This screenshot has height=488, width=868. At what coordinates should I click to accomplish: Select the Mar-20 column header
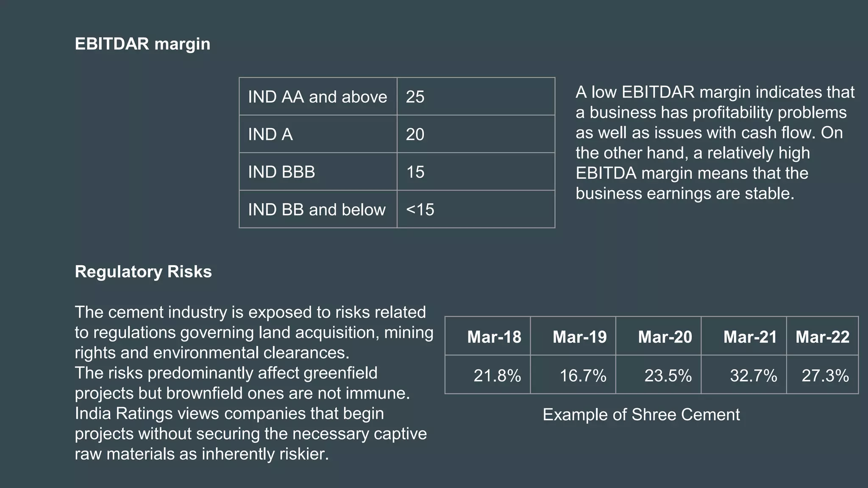click(x=658, y=336)
